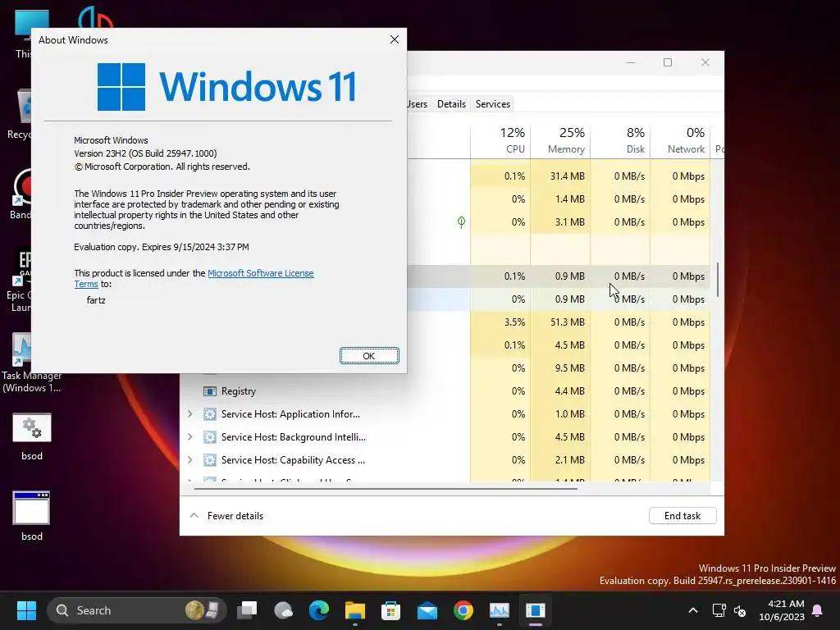Sort Task Manager processes by Network column

(x=680, y=140)
